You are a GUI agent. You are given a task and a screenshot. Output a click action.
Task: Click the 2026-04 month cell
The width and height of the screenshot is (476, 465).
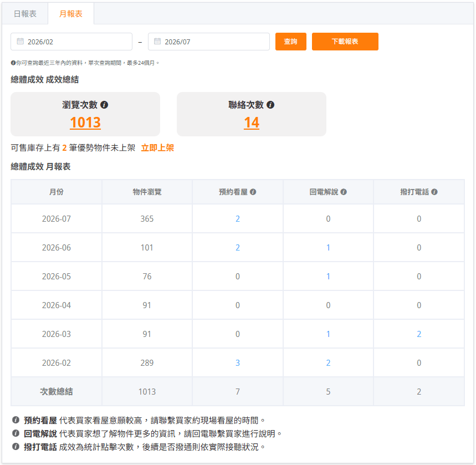(x=57, y=305)
